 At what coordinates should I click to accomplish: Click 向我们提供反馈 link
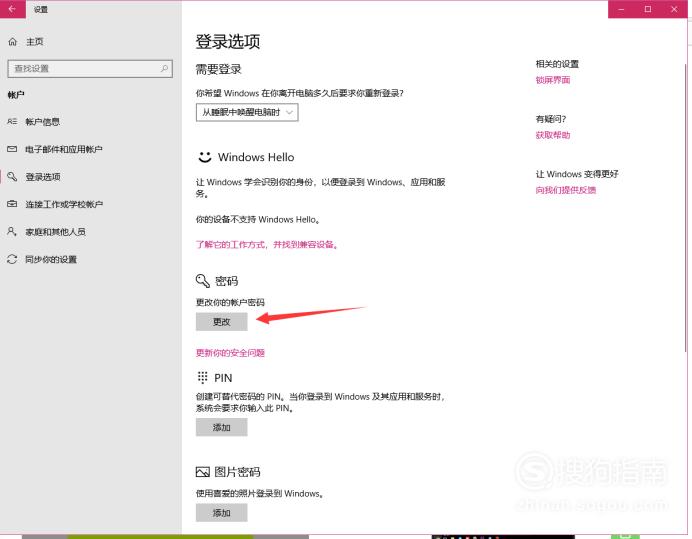(566, 190)
